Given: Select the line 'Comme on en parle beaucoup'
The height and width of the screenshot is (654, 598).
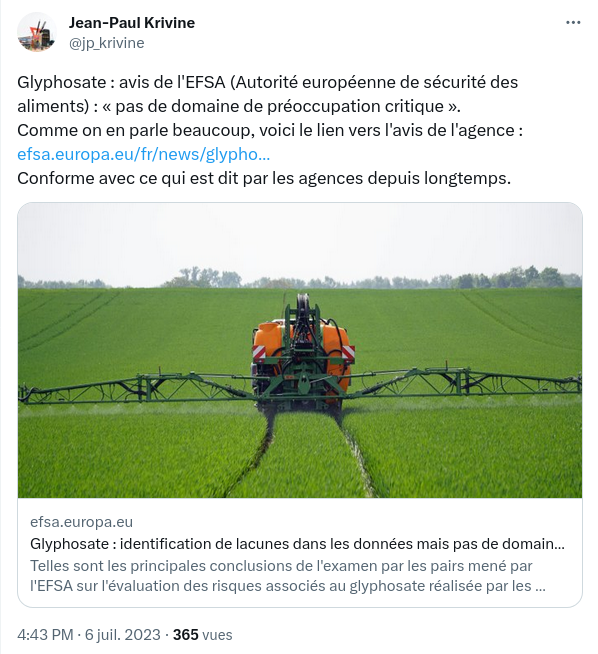Looking at the screenshot, I should [270, 131].
